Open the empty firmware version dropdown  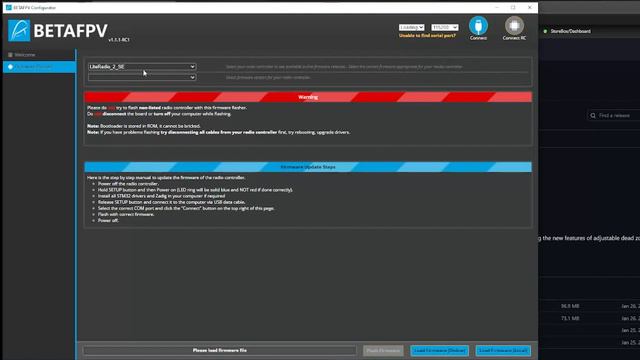(x=142, y=77)
